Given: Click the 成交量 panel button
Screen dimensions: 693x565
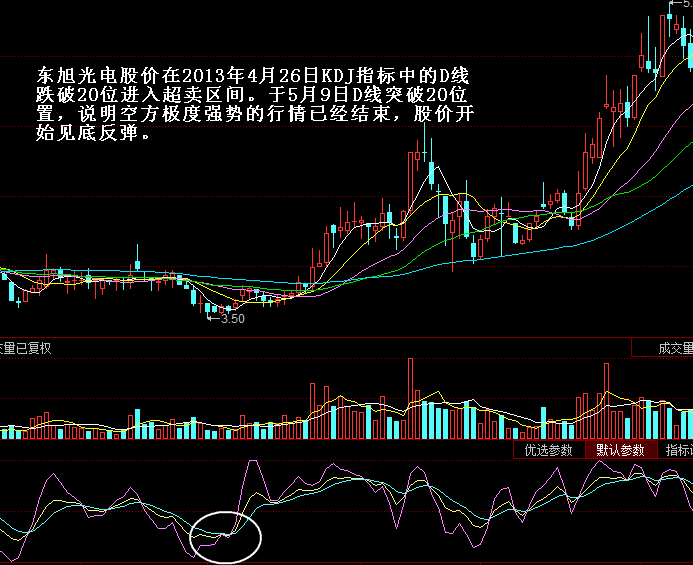Looking at the screenshot, I should [662, 349].
